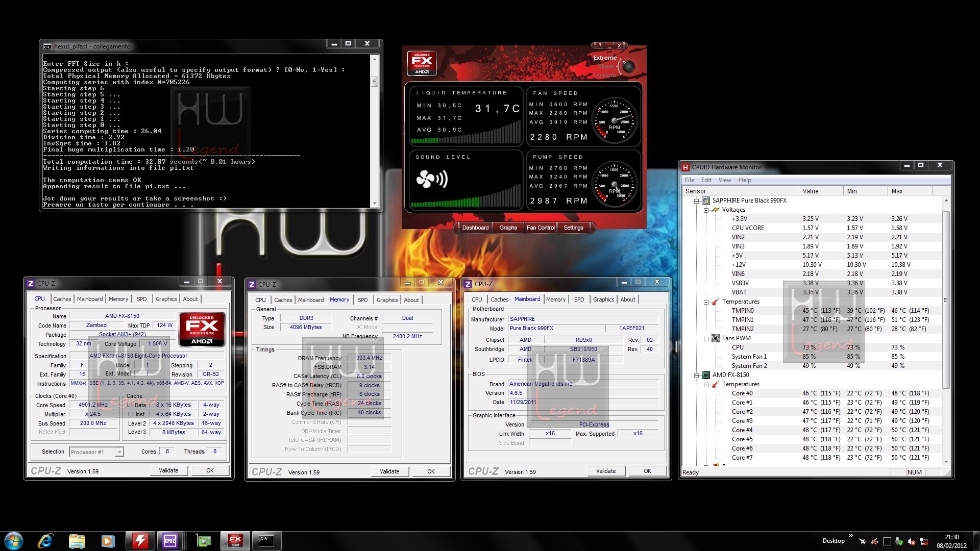Click the Z icon of CPU-Z Memory window
Image resolution: width=980 pixels, height=551 pixels.
click(252, 285)
